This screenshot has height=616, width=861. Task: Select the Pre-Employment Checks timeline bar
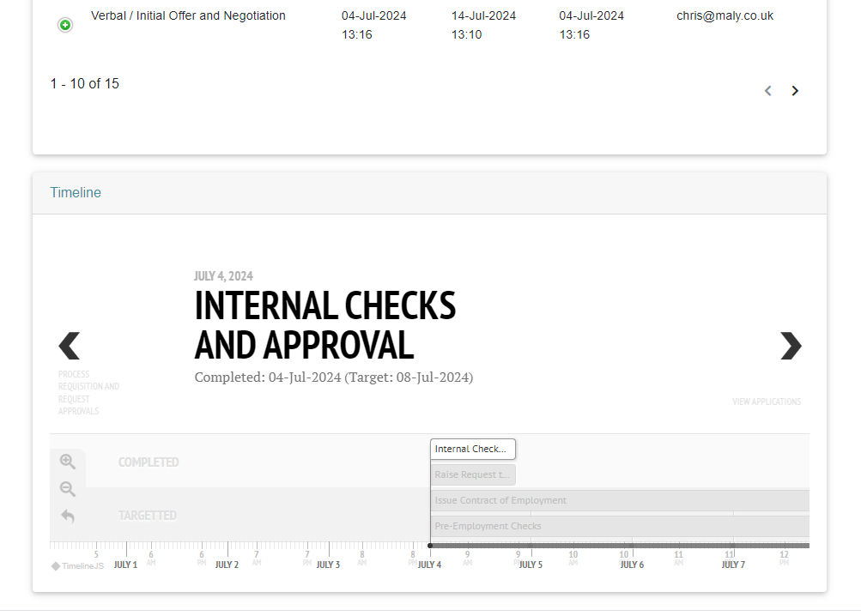pyautogui.click(x=618, y=526)
